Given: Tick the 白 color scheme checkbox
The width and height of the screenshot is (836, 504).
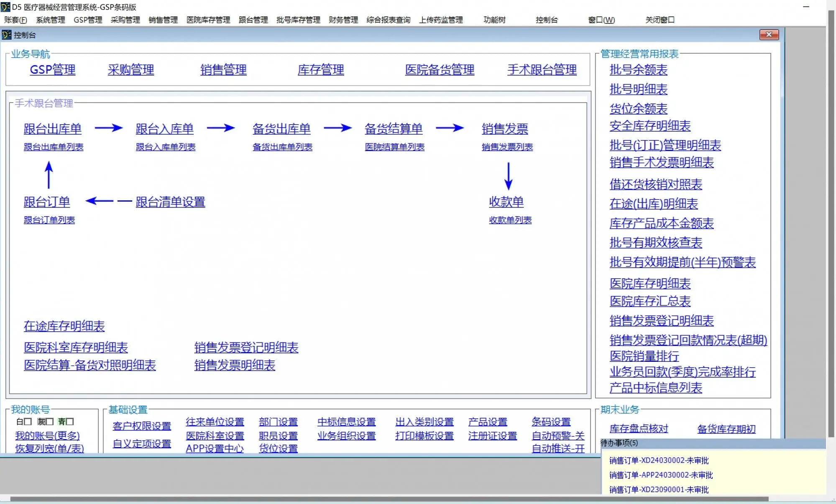Looking at the screenshot, I should [28, 422].
